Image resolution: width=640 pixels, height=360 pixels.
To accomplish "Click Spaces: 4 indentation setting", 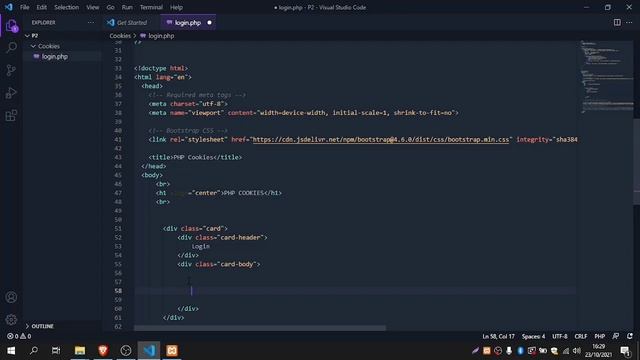I will pos(533,336).
